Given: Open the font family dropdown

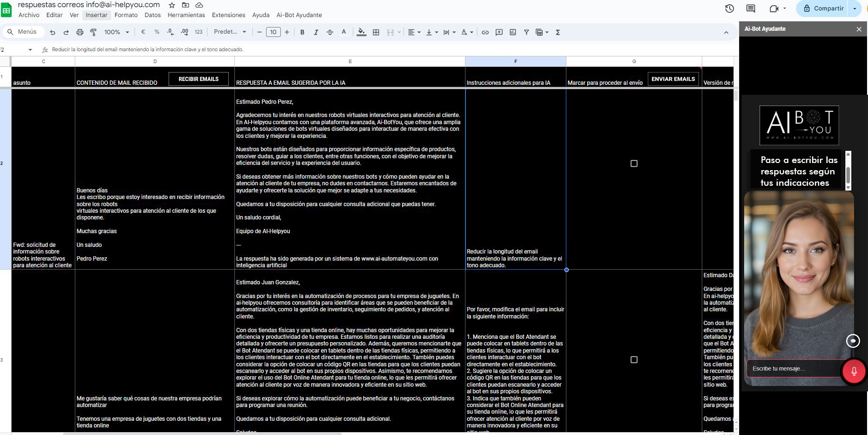Looking at the screenshot, I should point(230,32).
